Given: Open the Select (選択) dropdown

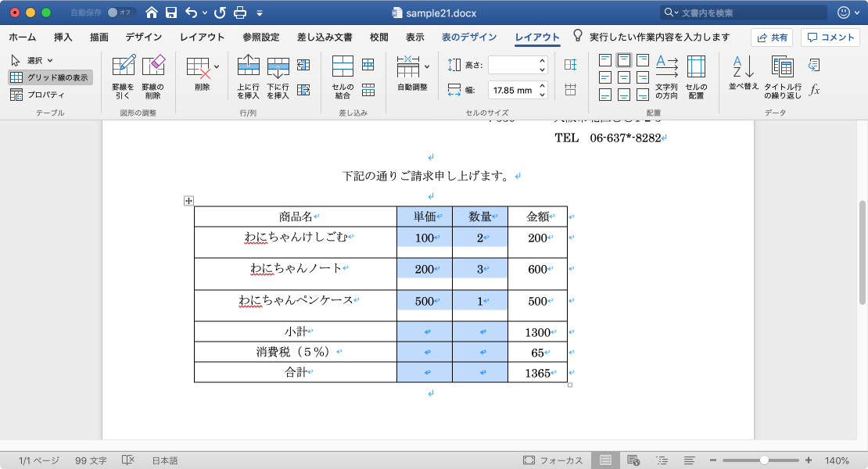Looking at the screenshot, I should pyautogui.click(x=32, y=60).
